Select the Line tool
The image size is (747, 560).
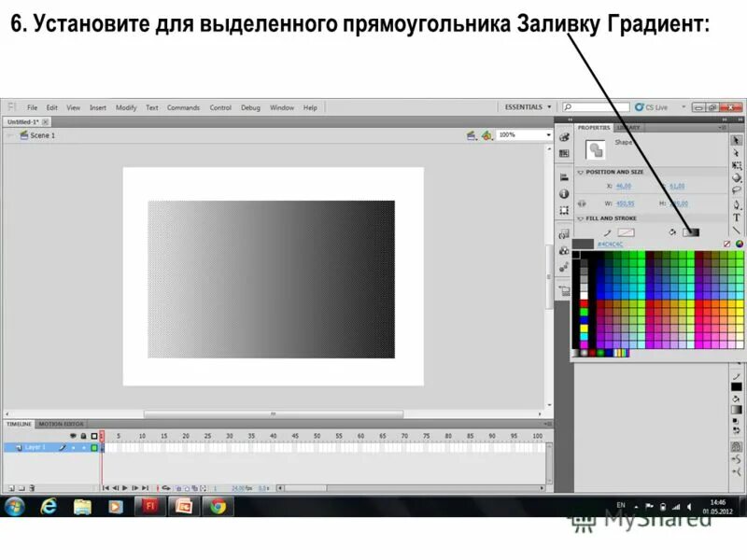click(x=736, y=230)
